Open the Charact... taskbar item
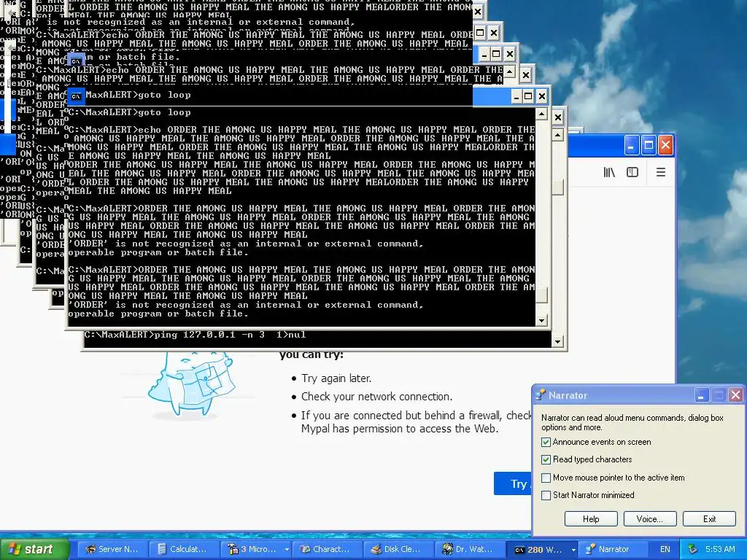747x560 pixels. pos(327,549)
